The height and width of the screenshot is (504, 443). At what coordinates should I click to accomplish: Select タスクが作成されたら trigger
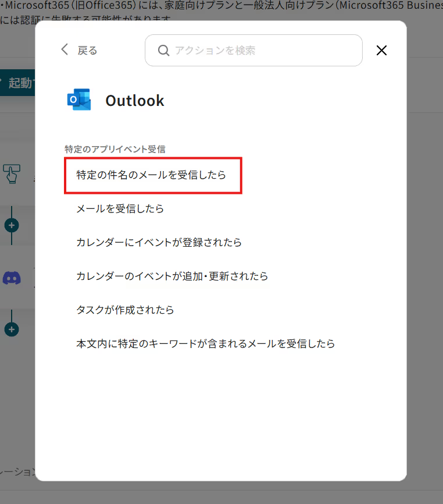tap(125, 310)
